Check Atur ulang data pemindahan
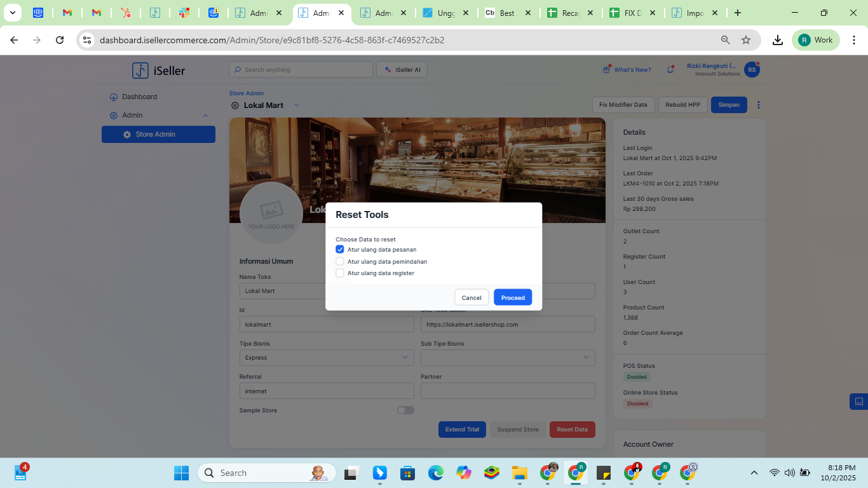Image resolution: width=868 pixels, height=488 pixels. coord(340,261)
